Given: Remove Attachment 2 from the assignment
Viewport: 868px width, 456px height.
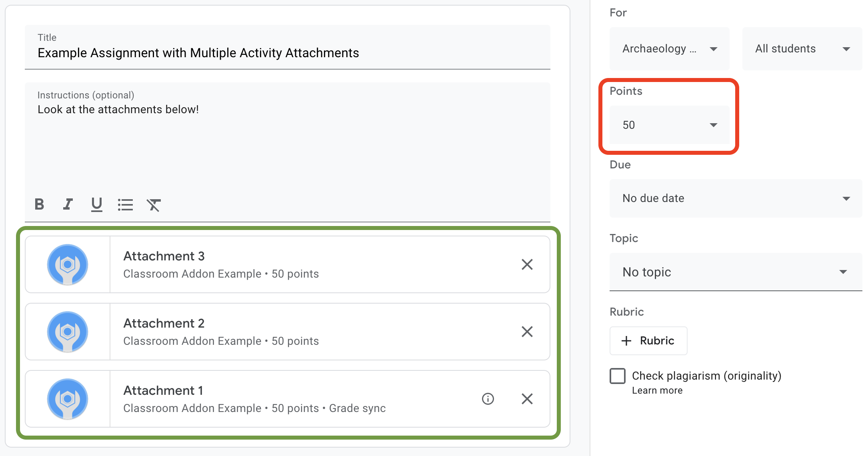Looking at the screenshot, I should [x=527, y=332].
